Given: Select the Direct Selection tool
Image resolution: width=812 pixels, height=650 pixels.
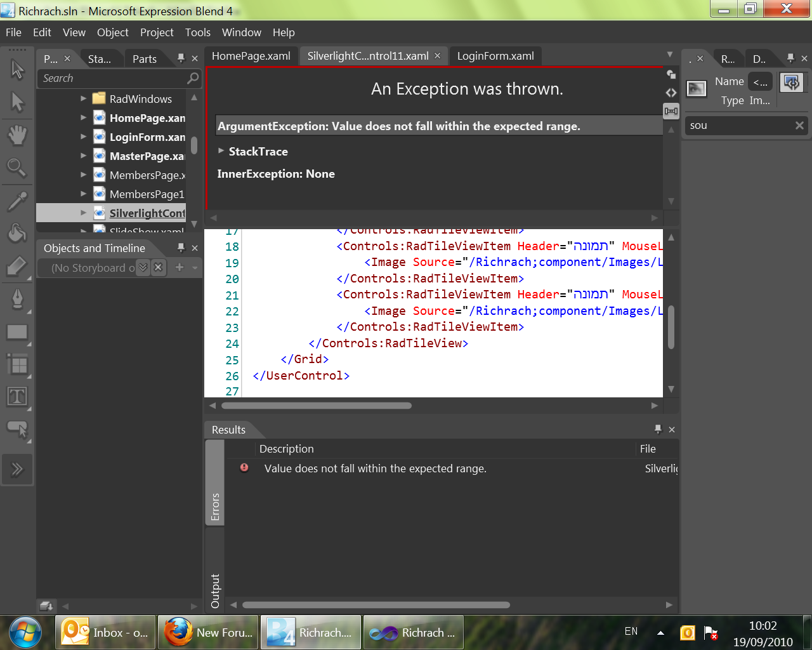Looking at the screenshot, I should click(x=17, y=102).
